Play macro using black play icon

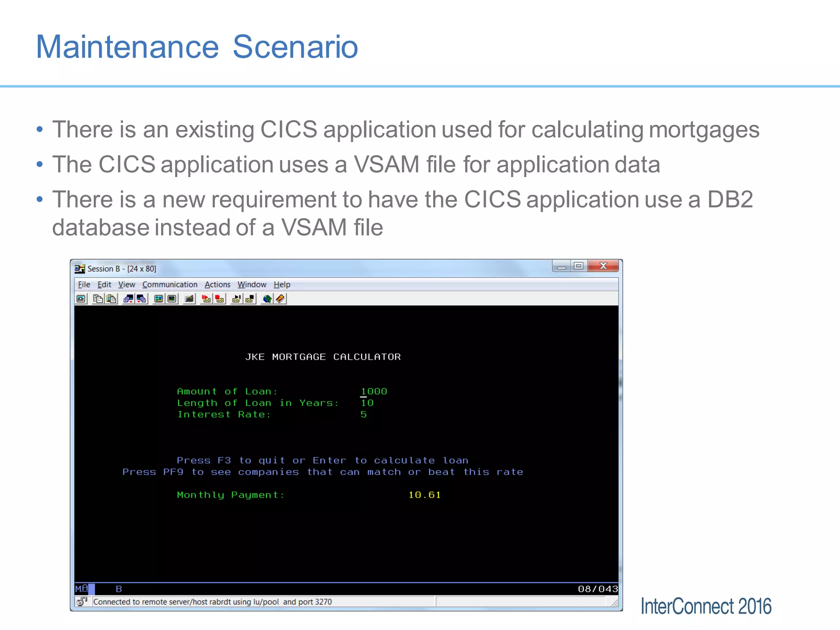tap(236, 299)
